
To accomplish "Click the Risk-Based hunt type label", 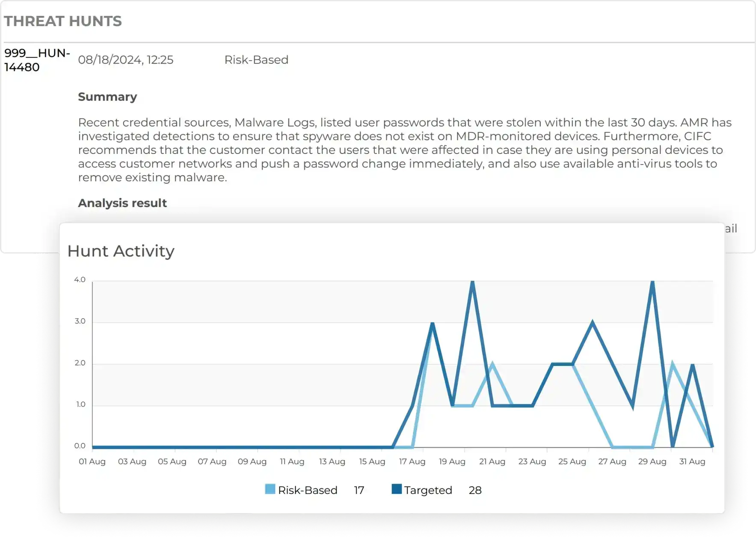I will [256, 60].
